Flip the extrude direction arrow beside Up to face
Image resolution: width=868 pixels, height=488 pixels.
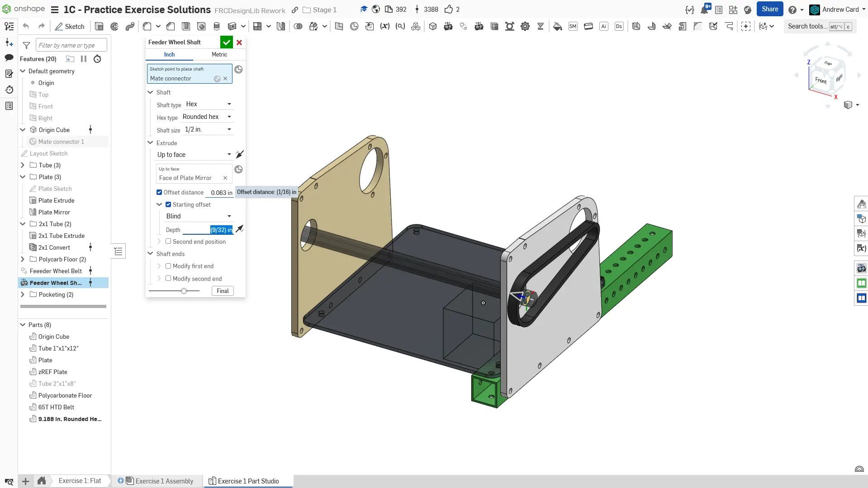click(x=240, y=154)
